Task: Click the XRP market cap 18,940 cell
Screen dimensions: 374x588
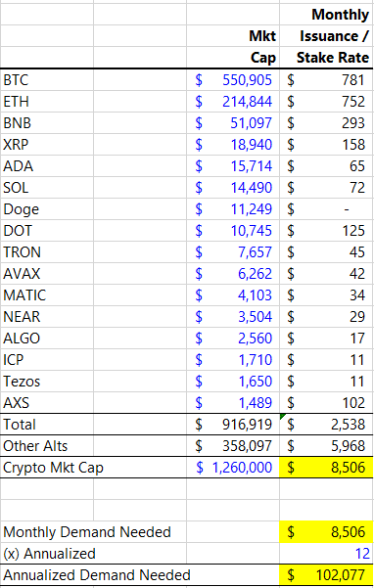Action: point(233,145)
